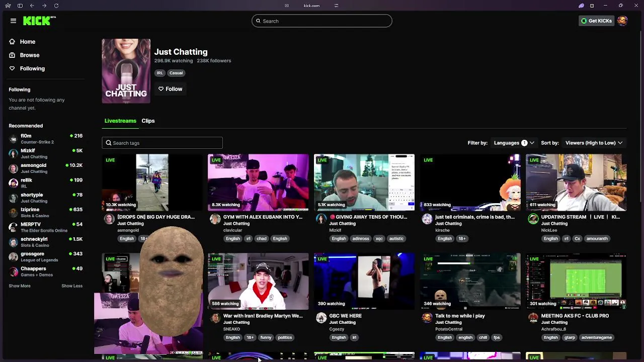
Task: Open the MEETING AKS FC stream thumbnail
Action: coord(576,281)
